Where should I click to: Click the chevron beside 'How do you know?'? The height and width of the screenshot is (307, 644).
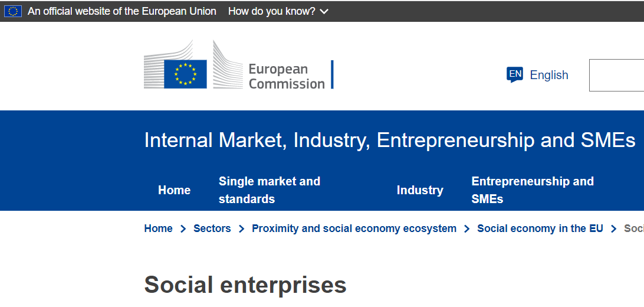point(324,12)
